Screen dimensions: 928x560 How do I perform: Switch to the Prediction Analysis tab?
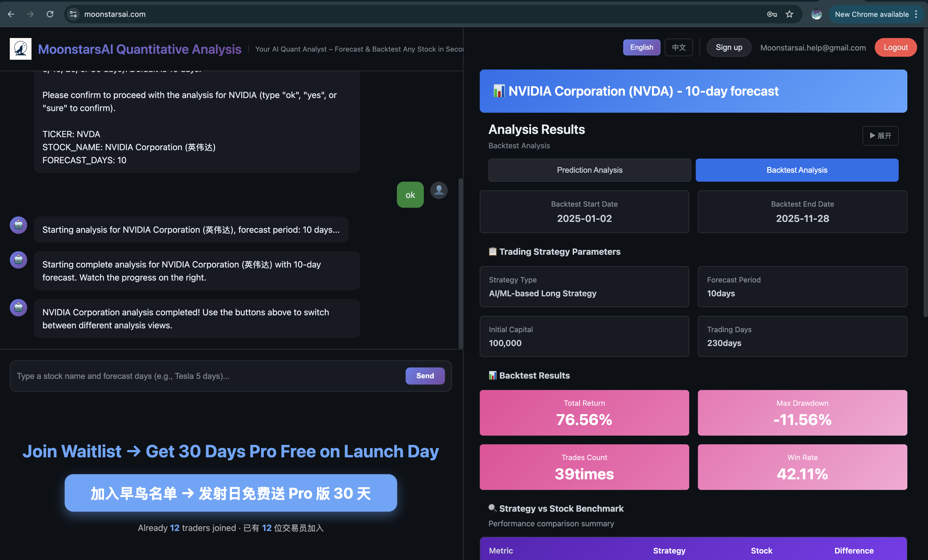pos(590,170)
